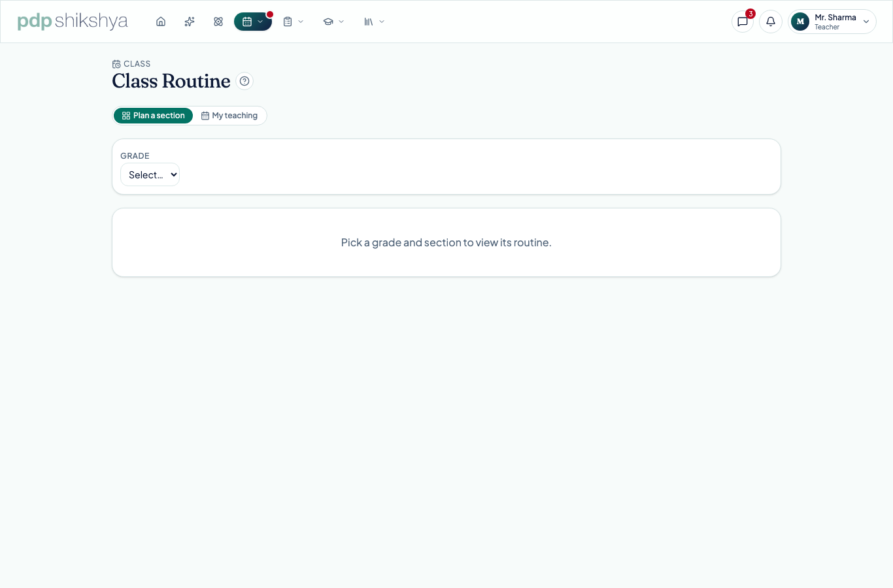Click the clipboard icon in navbar
Image resolution: width=893 pixels, height=588 pixels.
288,22
